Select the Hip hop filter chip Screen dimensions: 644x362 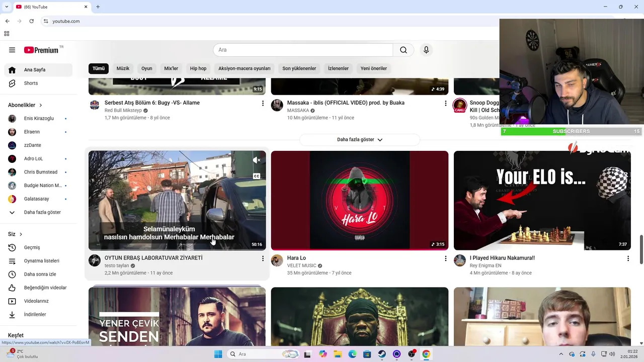pos(198,68)
